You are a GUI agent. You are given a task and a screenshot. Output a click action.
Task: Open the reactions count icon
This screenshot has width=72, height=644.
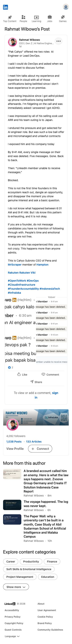[x=10, y=367]
